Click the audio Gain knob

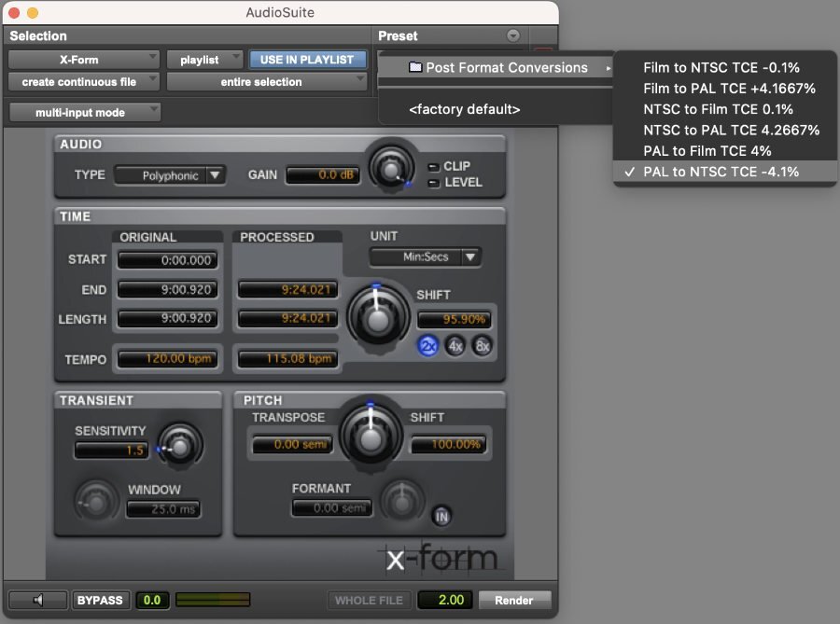(x=391, y=169)
